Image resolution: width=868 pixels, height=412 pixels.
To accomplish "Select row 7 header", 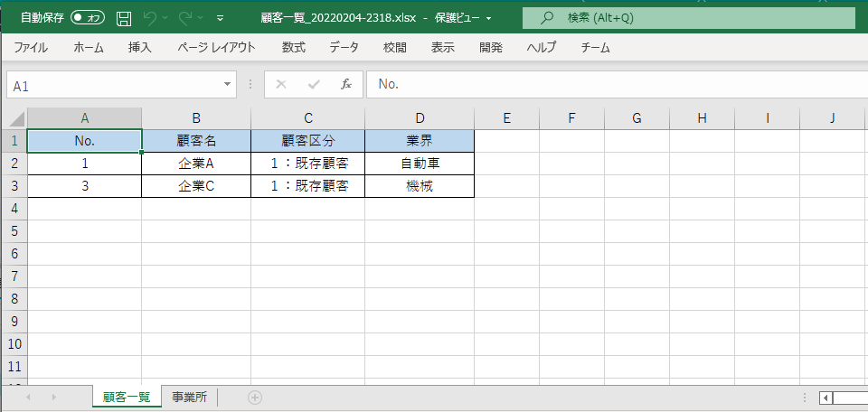I will 14,276.
